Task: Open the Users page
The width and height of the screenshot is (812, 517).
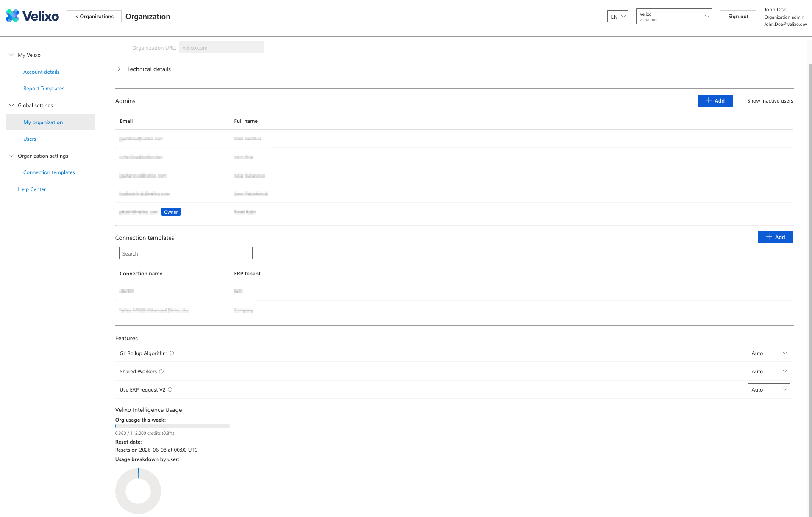Action: click(30, 139)
